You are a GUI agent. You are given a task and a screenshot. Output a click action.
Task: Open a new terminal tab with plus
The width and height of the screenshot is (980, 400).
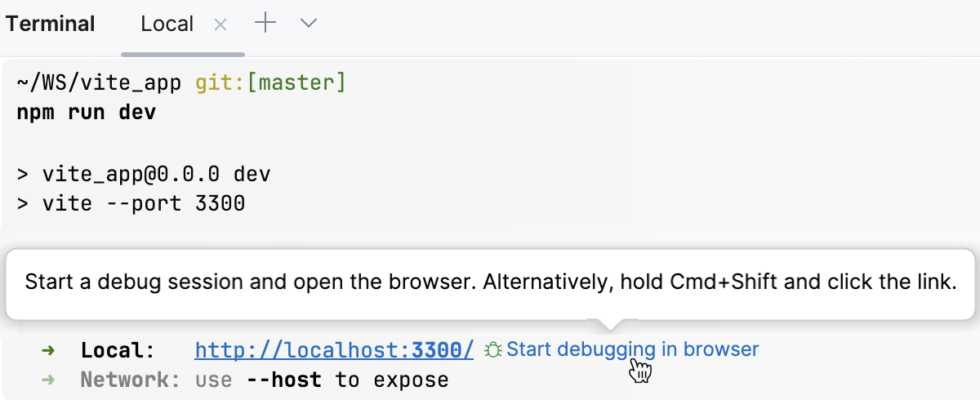pos(265,23)
